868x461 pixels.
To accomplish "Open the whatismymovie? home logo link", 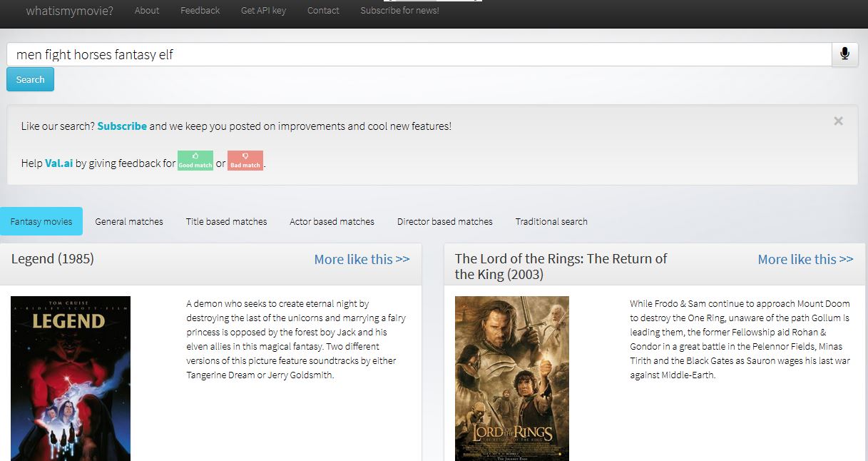I will click(69, 11).
